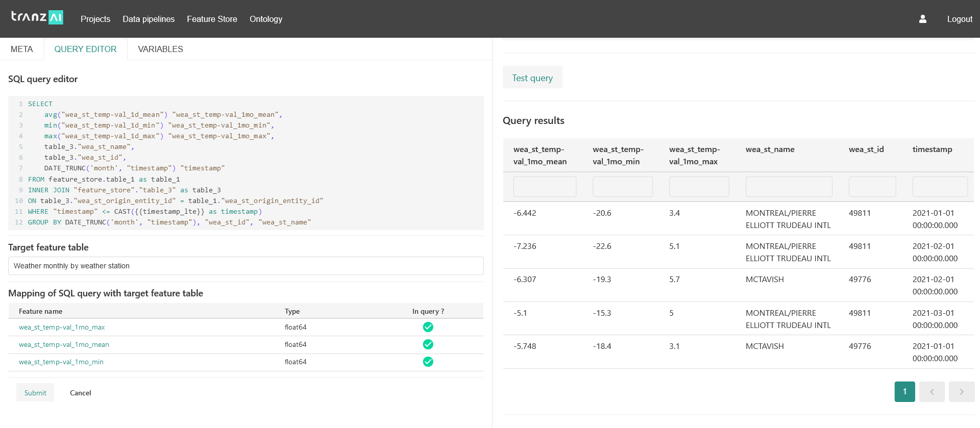Open wea_st_temp-val_1mo_min feature link

61,362
